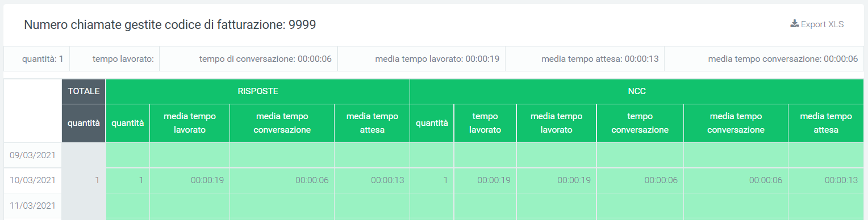Click media tempo attesa header under RISPOSTE

[x=372, y=123]
